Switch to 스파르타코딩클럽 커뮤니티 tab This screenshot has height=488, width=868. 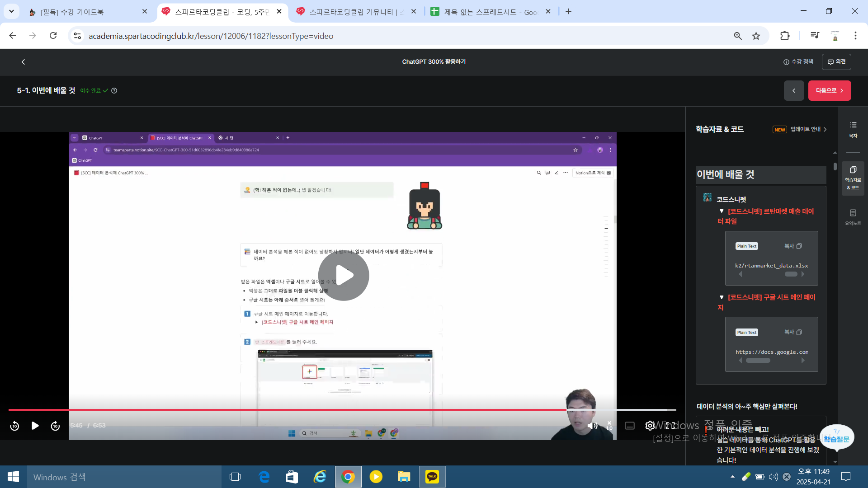(x=356, y=12)
